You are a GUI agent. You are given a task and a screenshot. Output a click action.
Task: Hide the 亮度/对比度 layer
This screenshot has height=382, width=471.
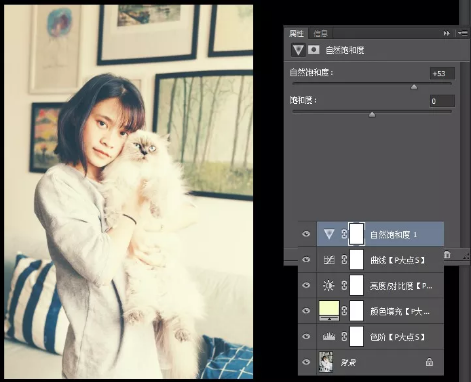(306, 285)
